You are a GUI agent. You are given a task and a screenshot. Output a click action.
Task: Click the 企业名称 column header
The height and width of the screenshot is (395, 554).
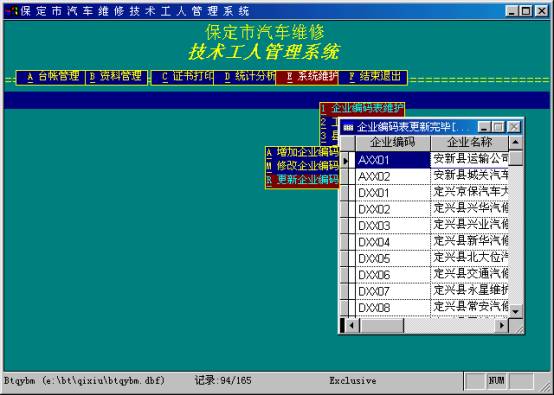point(469,143)
